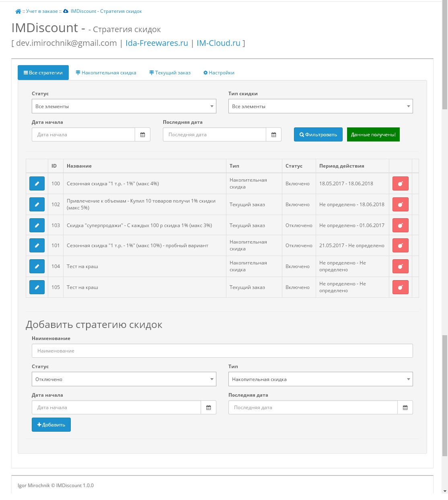The image size is (448, 500).
Task: Open the IM-Cloud.ru link
Action: coord(218,43)
